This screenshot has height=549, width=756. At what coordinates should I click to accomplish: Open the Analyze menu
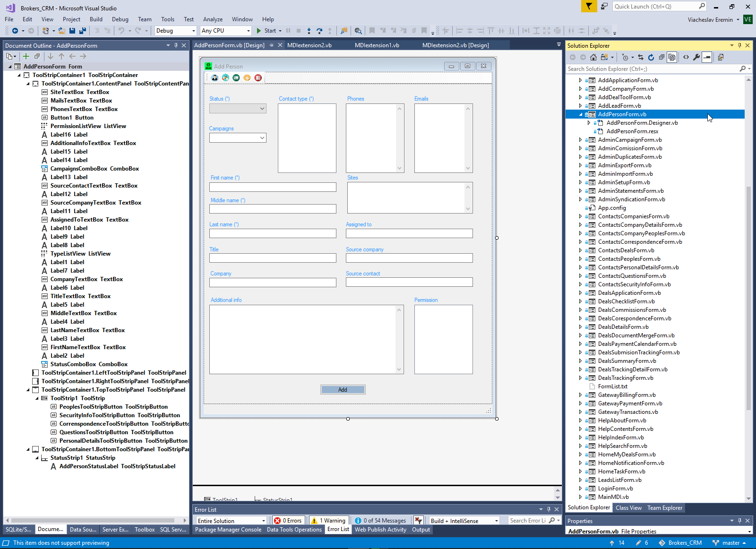(x=213, y=19)
